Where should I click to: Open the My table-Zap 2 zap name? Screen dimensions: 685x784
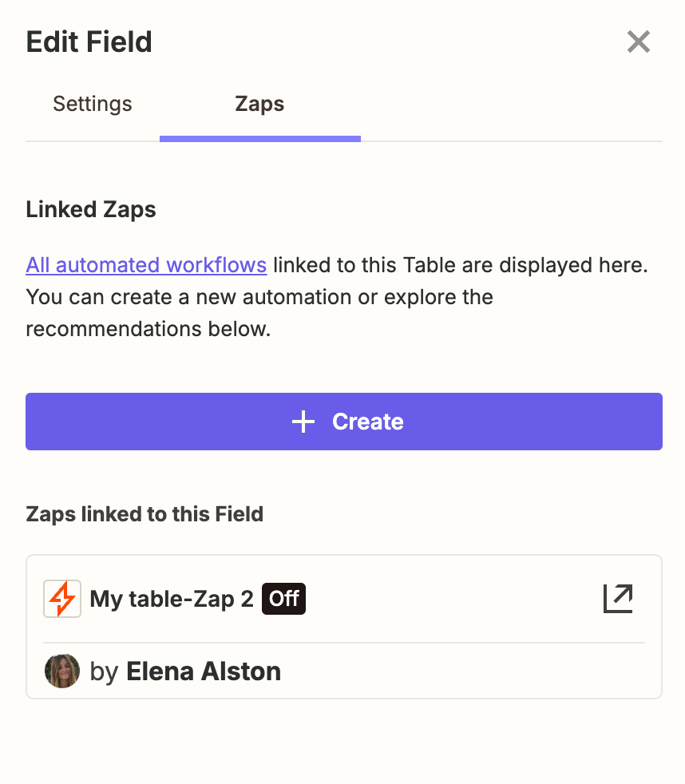(x=172, y=599)
